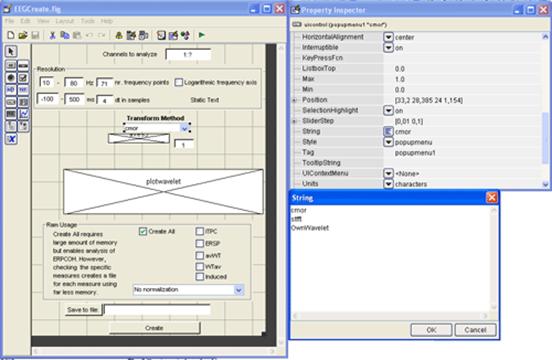This screenshot has width=552, height=360.
Task: Check the ERSP checkbox
Action: (x=200, y=243)
